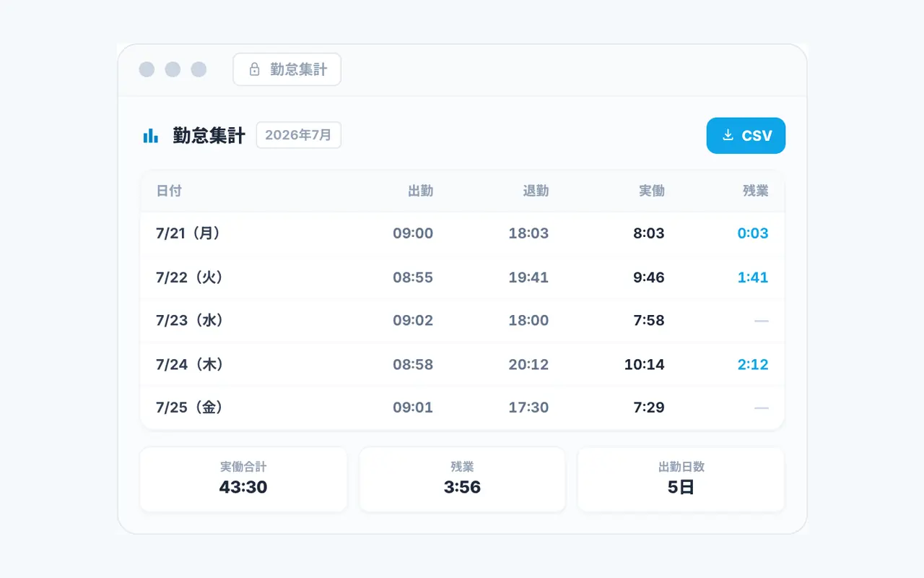Click clock-in time 08:58
This screenshot has height=578, width=924.
413,364
